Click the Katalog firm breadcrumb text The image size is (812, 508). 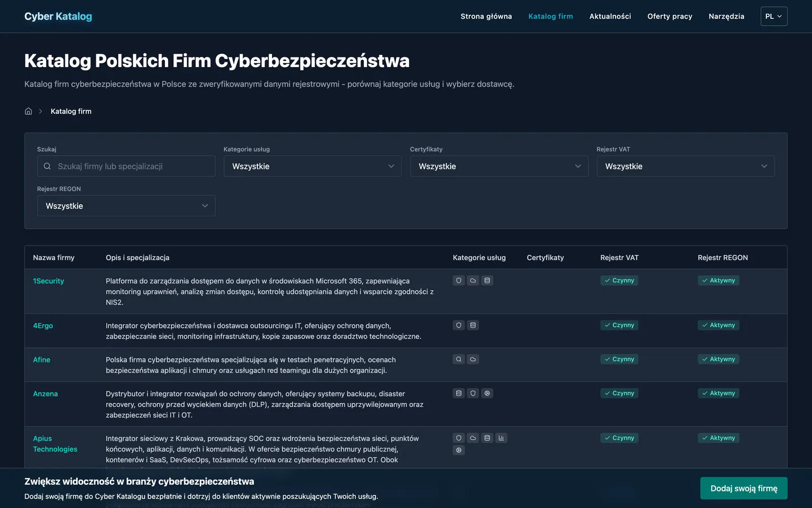click(x=71, y=111)
